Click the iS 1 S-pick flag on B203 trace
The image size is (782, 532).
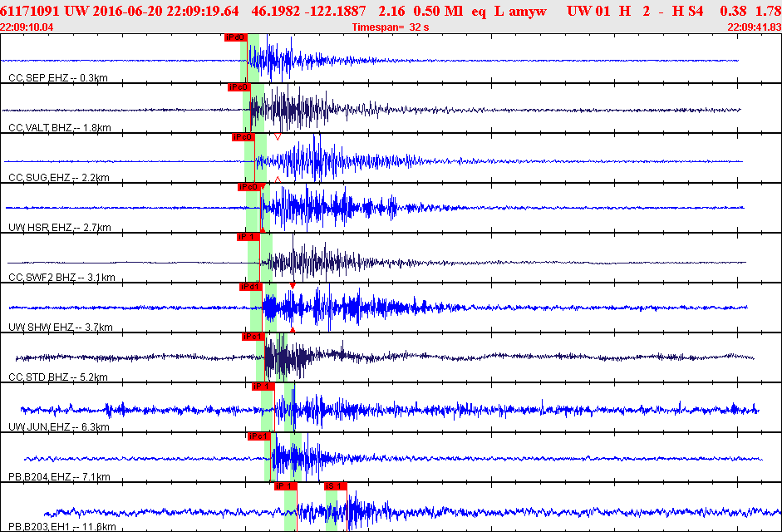point(336,486)
